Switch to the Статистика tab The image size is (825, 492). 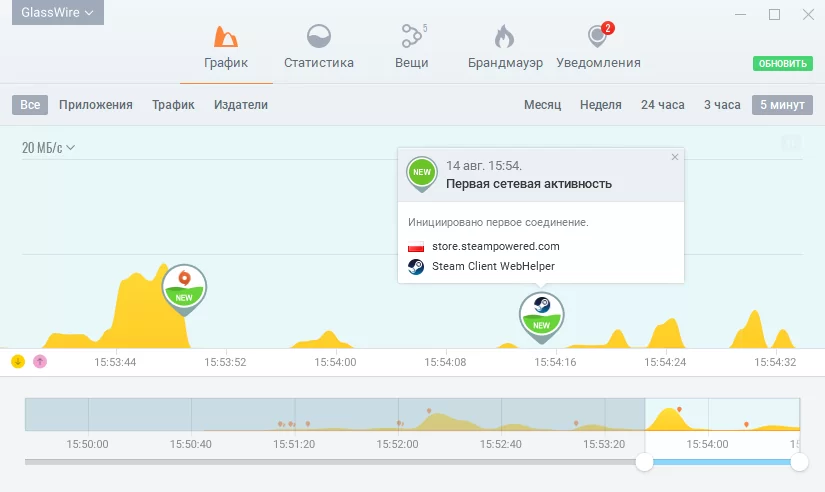318,48
